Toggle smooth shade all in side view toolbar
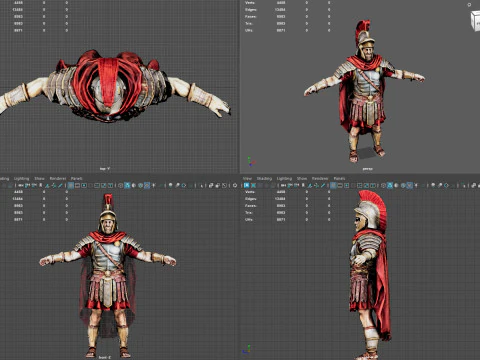This screenshot has width=480, height=360. click(x=390, y=185)
